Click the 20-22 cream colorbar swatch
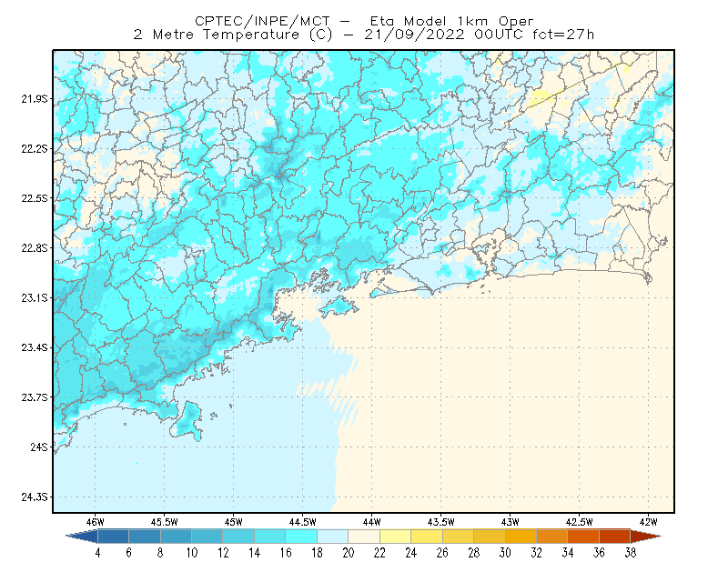 364,537
